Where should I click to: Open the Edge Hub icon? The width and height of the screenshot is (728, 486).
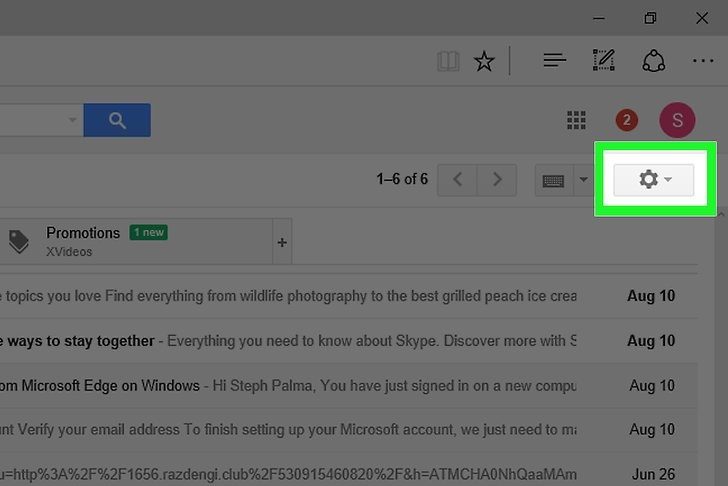point(554,62)
